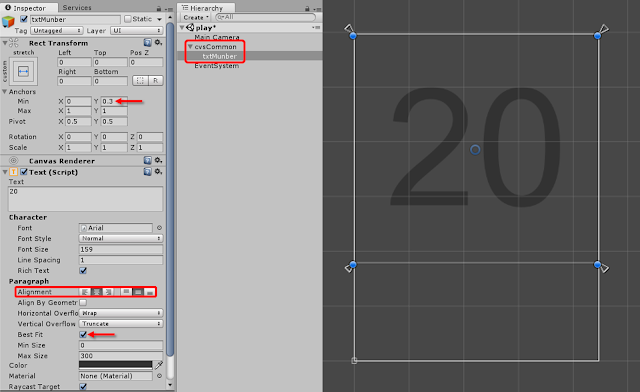Open play scene options menu in Hierarchy
The width and height of the screenshot is (640, 392).
(316, 27)
